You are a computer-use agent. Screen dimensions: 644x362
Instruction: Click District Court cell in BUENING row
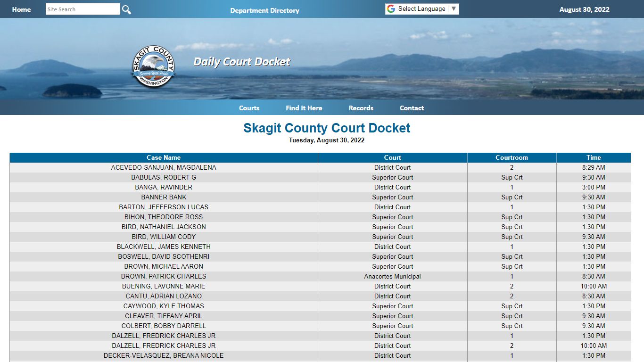click(x=393, y=286)
